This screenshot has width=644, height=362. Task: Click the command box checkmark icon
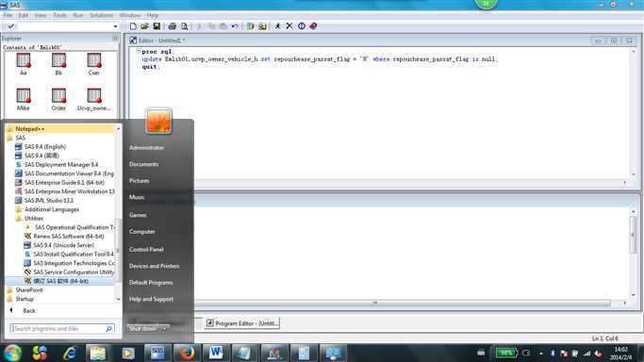(11, 26)
